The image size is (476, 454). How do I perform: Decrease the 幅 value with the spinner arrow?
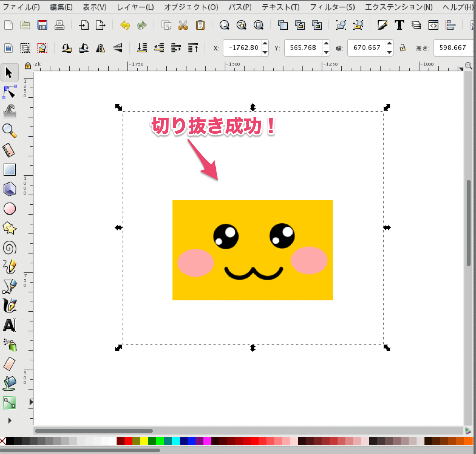390,52
